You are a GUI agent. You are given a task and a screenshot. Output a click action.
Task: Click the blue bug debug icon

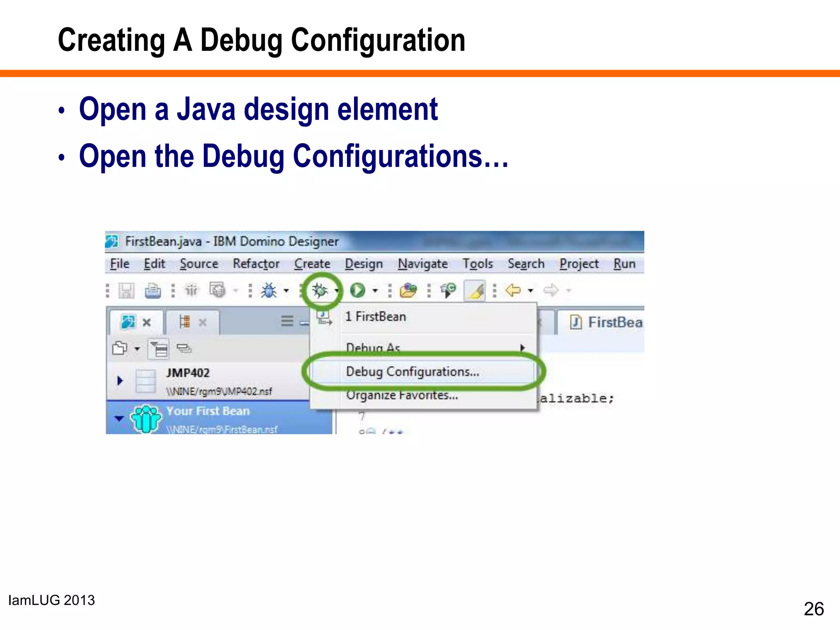coord(269,290)
